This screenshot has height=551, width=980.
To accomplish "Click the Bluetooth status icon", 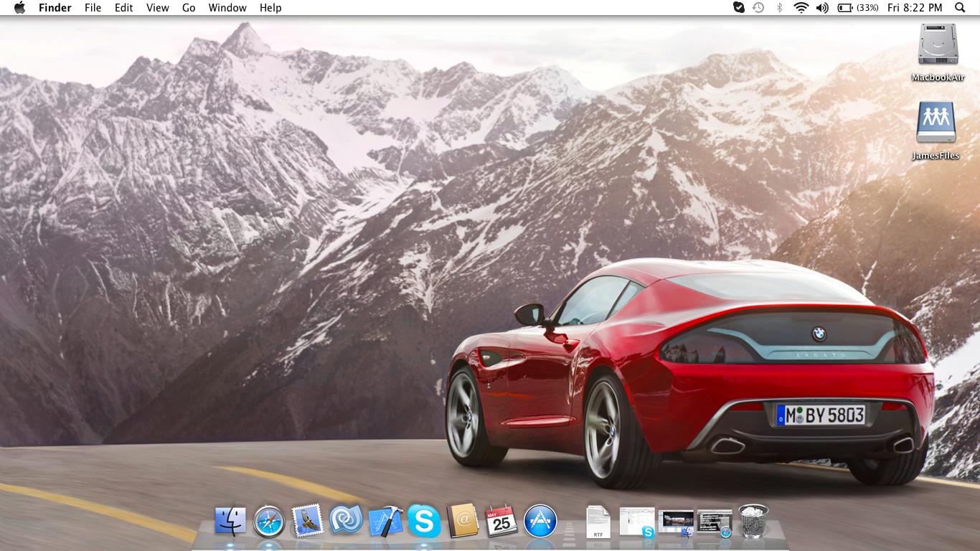I will tap(779, 7).
